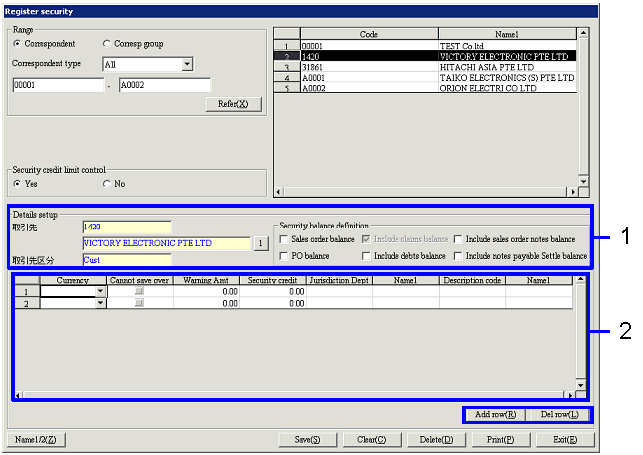Open the Currency dropdown in row 1

(x=100, y=291)
